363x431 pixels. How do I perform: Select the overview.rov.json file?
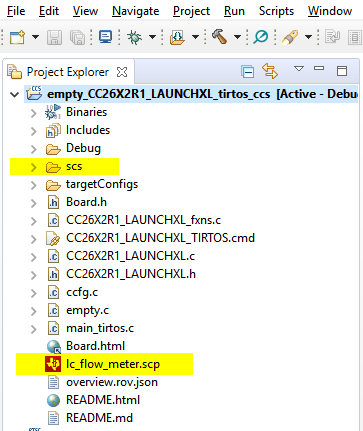point(112,382)
